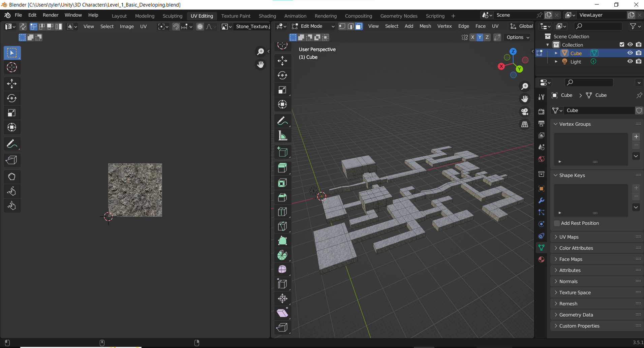Select the Annotate tool in the 3D viewport
The image size is (644, 348).
click(x=282, y=120)
